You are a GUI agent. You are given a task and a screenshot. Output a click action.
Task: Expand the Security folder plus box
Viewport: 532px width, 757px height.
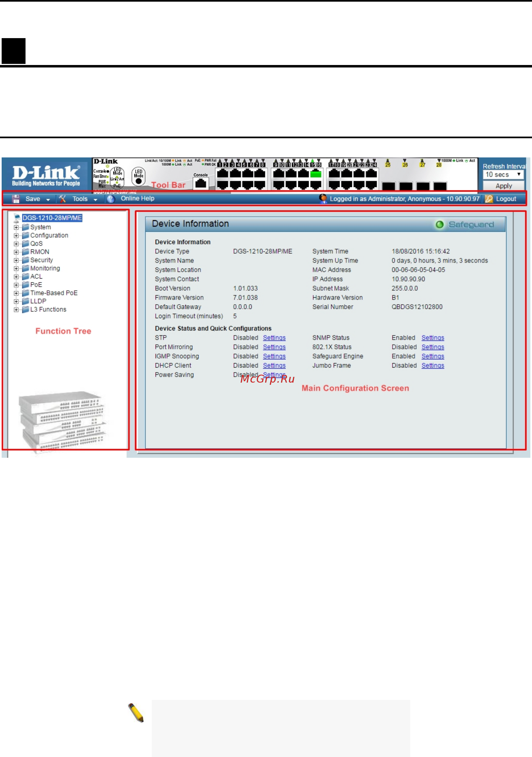[x=16, y=261]
